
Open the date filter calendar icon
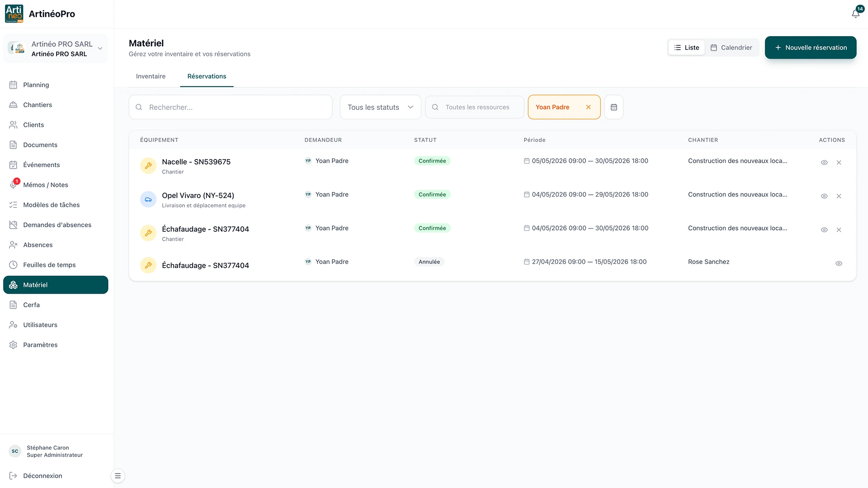tap(614, 107)
